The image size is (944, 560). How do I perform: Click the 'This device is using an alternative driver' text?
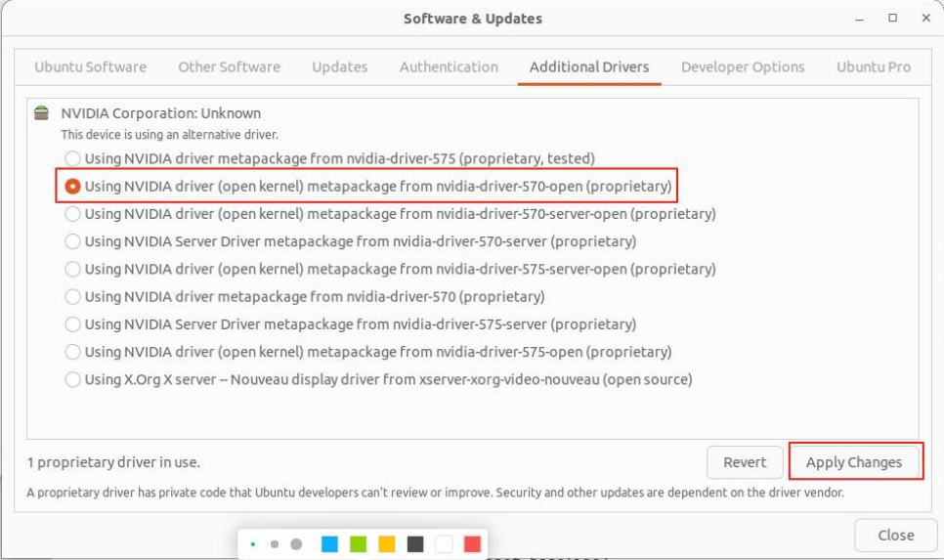(169, 134)
